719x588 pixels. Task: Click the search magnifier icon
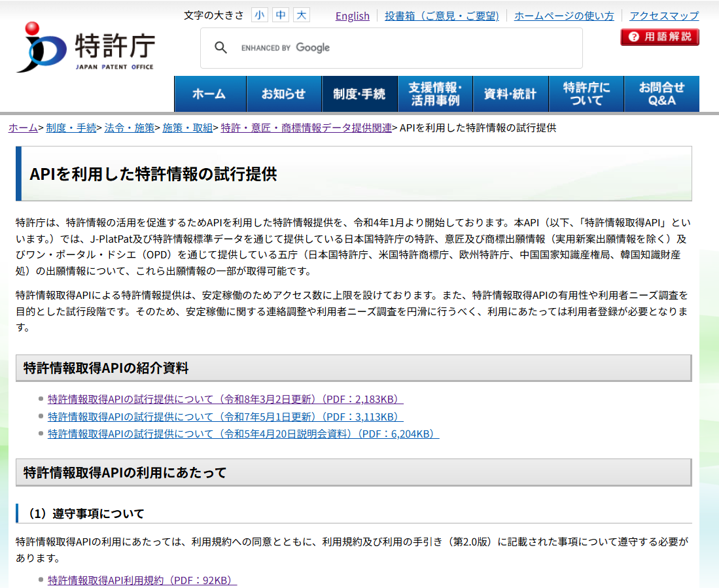click(x=220, y=48)
